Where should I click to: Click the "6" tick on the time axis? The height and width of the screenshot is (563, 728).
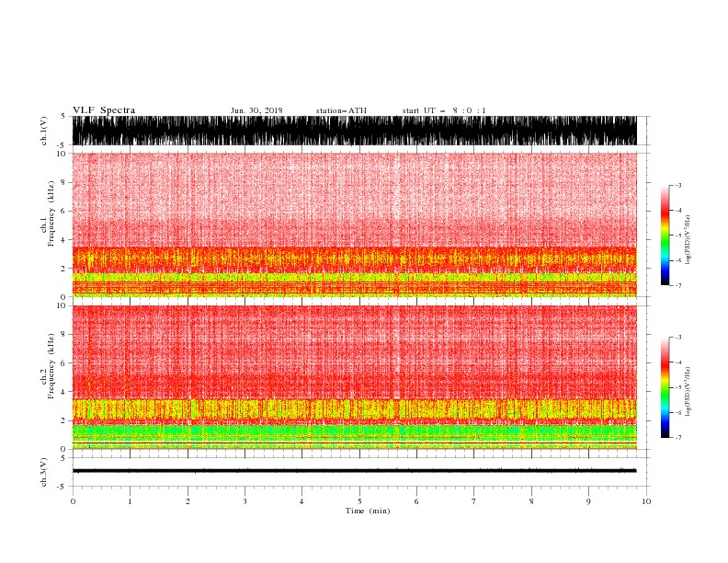click(416, 501)
